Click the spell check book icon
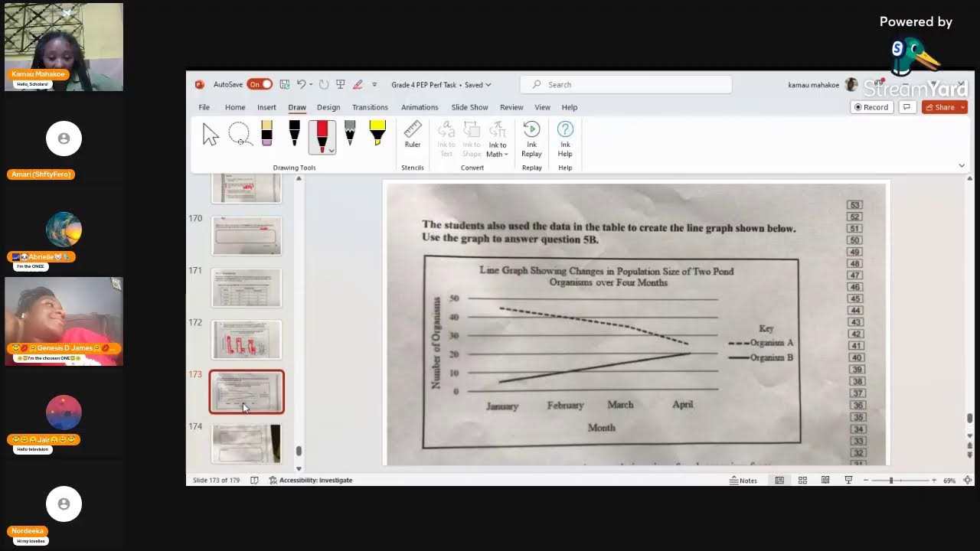The width and height of the screenshot is (980, 551). [x=254, y=481]
